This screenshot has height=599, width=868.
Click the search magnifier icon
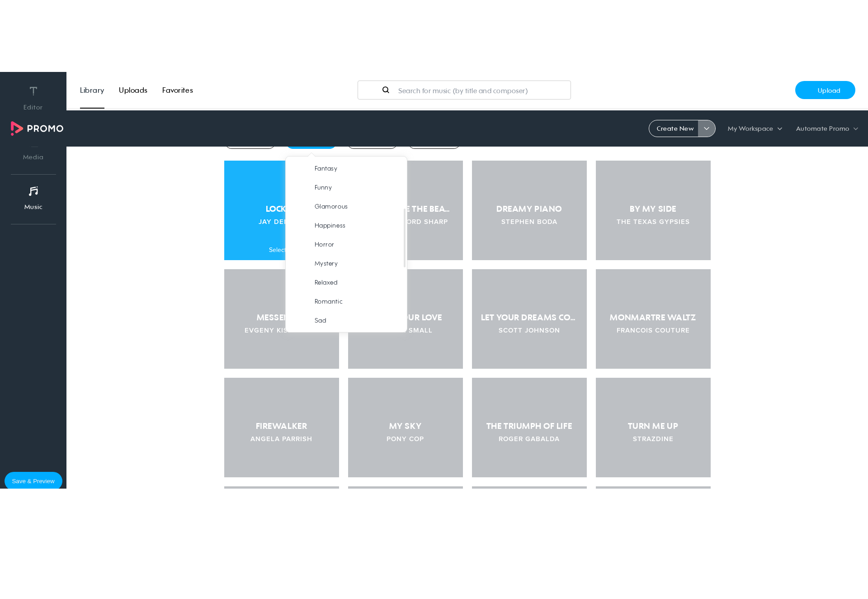pos(386,90)
